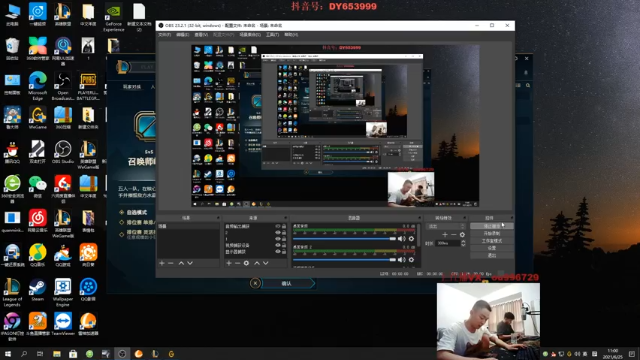This screenshot has height=360, width=640.
Task: Open transition properties gear icon
Action: (462, 235)
